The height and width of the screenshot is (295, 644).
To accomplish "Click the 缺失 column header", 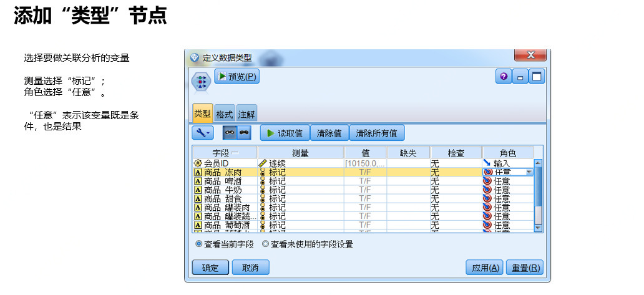I will pyautogui.click(x=408, y=153).
